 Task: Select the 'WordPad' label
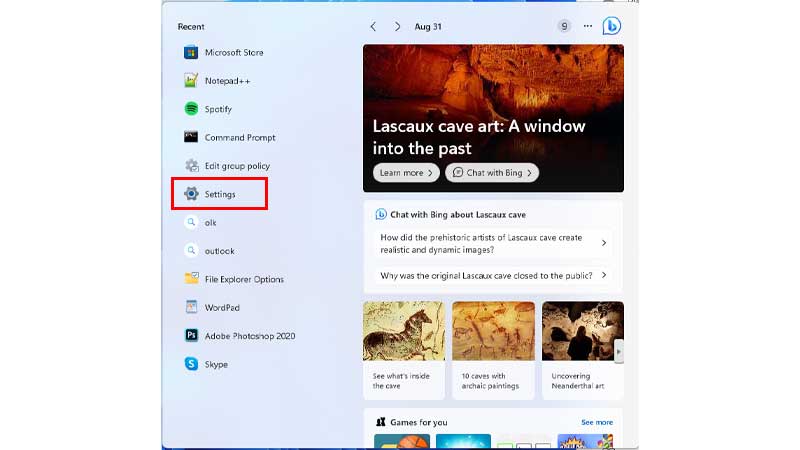(222, 307)
